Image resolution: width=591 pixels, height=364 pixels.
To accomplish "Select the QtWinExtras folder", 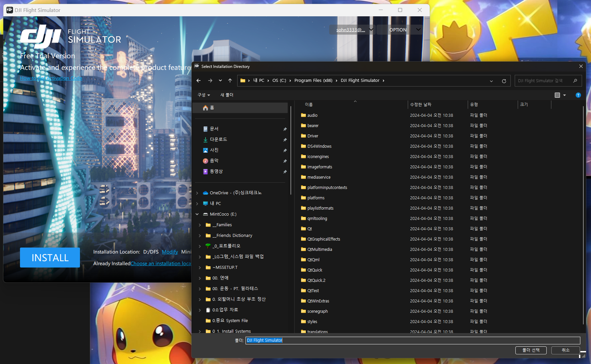I will pos(318,301).
